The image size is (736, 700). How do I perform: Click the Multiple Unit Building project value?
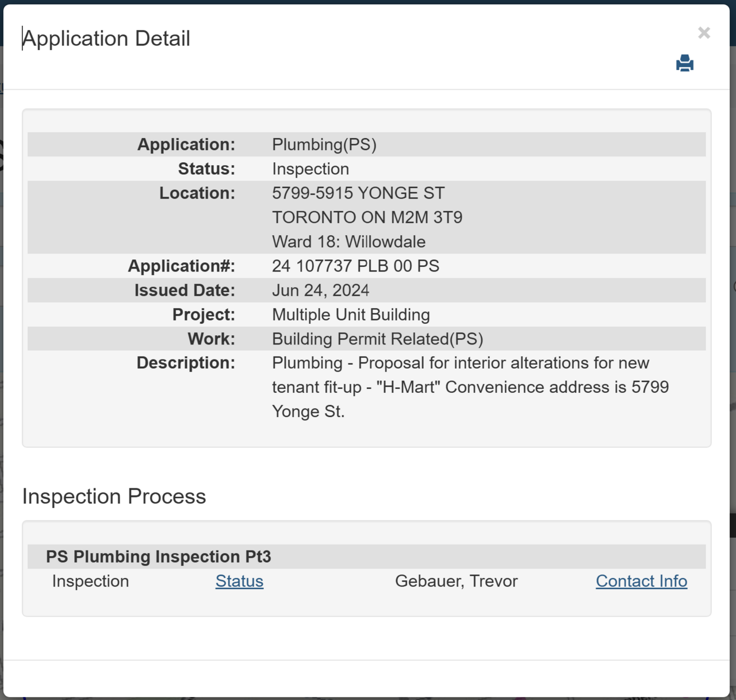(x=351, y=315)
